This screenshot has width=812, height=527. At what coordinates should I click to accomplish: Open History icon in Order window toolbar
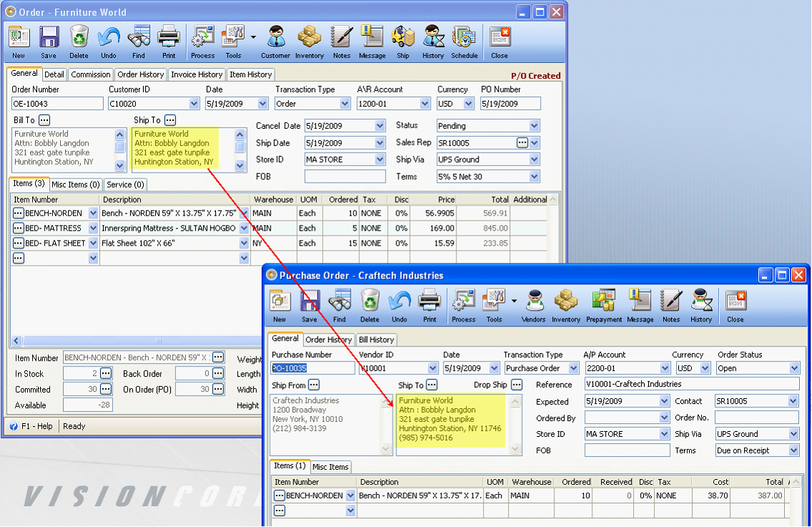433,42
